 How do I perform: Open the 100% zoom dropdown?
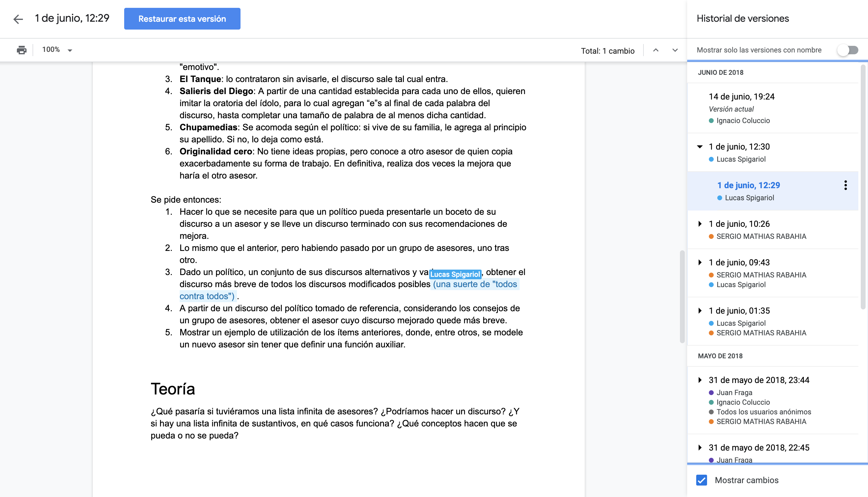click(57, 50)
